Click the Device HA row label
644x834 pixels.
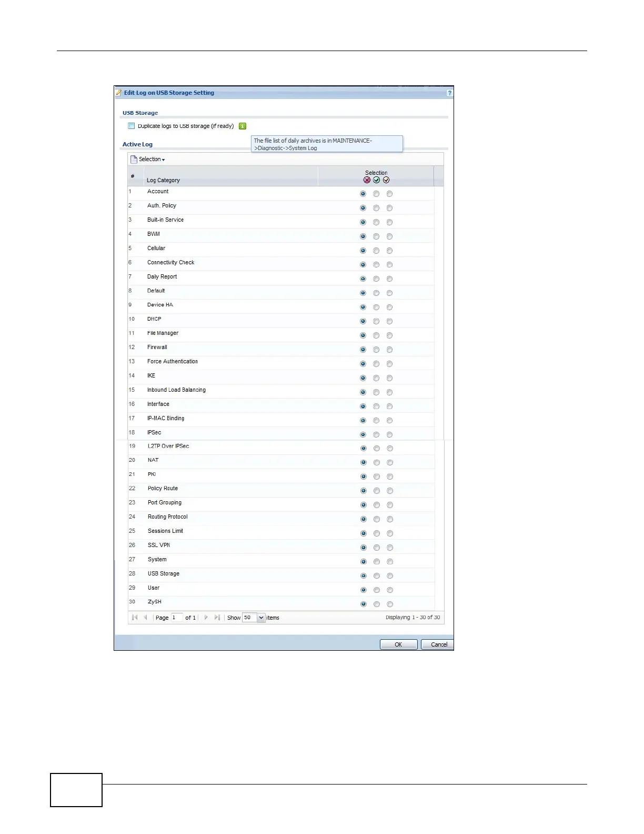coord(160,305)
